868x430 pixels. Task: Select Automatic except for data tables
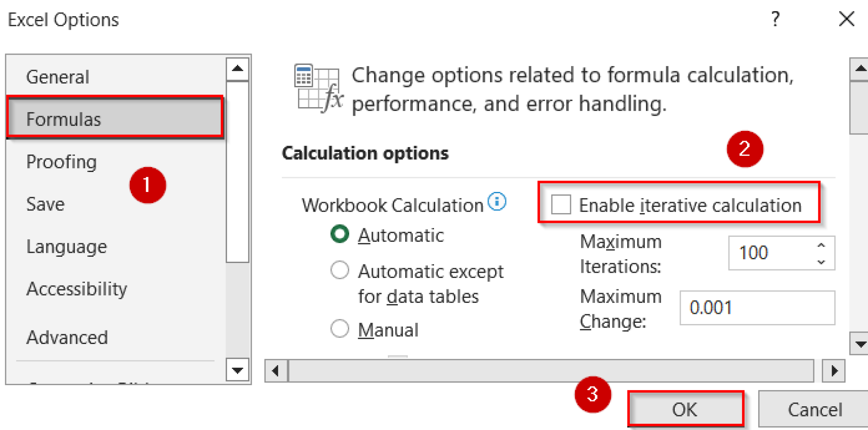(339, 270)
